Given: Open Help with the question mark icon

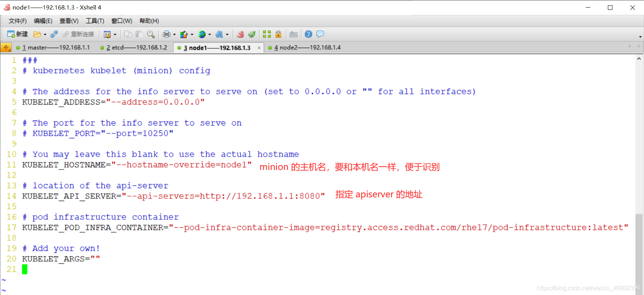Looking at the screenshot, I should coord(308,34).
